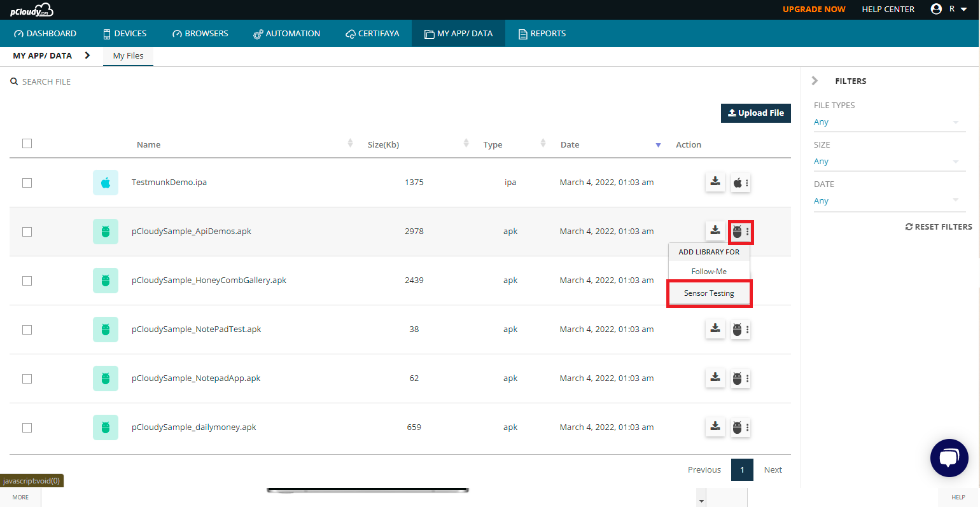Click the HELP button at bottom right
Viewport: 980px width, 507px height.
(x=958, y=497)
